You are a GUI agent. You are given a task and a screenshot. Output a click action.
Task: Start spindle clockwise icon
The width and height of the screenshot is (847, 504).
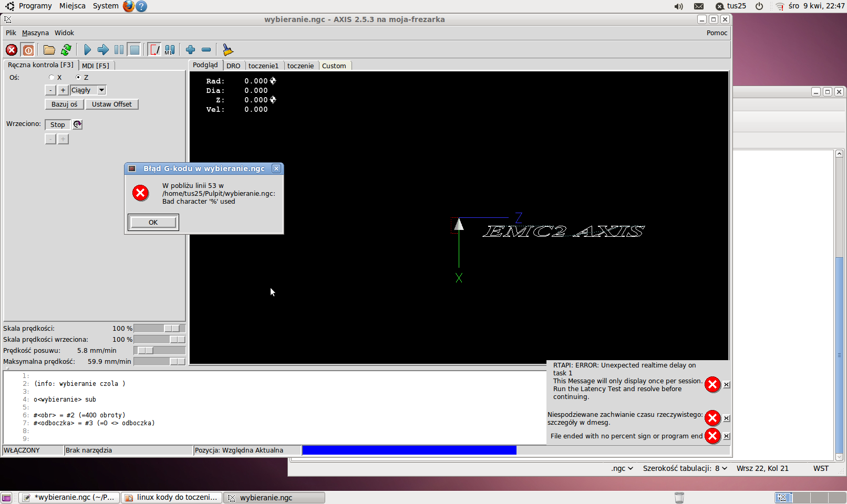tap(78, 124)
